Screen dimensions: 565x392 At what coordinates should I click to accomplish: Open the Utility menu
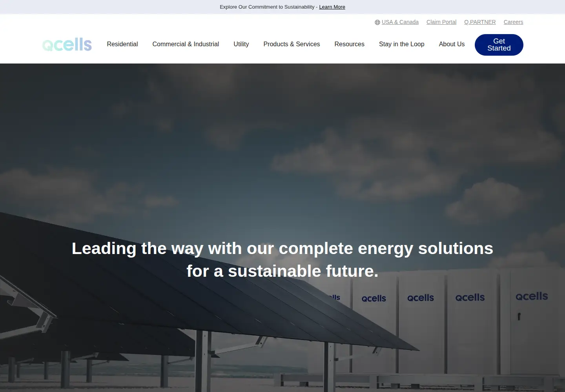click(x=241, y=44)
